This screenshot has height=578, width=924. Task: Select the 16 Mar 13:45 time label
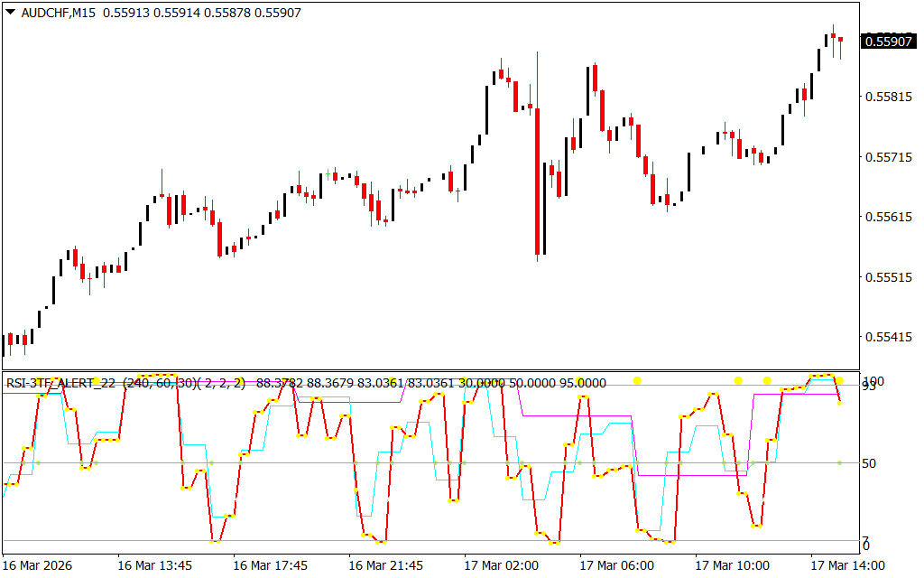coord(154,565)
